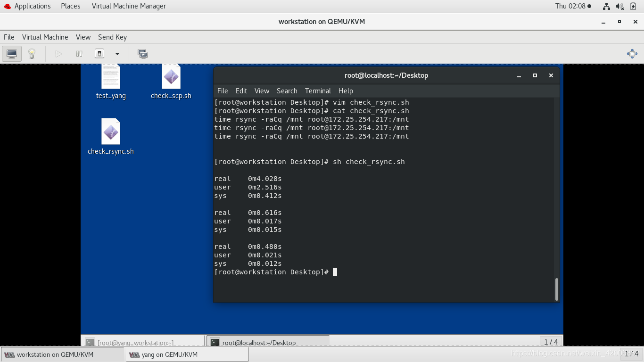
Task: Click the 'user 0m2.516s' output line
Action: pyautogui.click(x=248, y=187)
